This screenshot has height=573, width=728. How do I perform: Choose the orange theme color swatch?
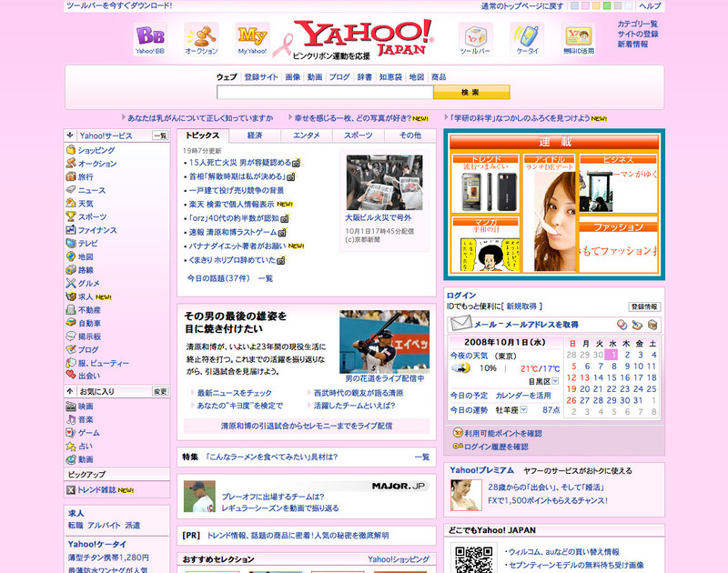(596, 6)
